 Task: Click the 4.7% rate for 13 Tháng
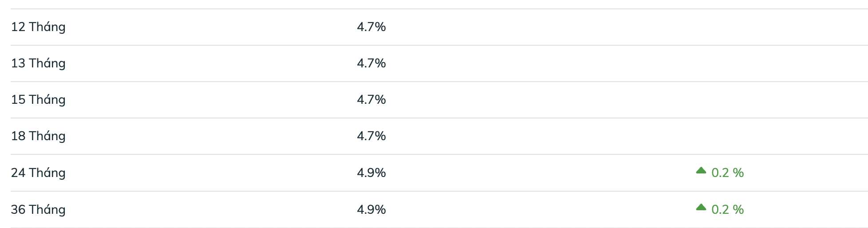pos(371,63)
